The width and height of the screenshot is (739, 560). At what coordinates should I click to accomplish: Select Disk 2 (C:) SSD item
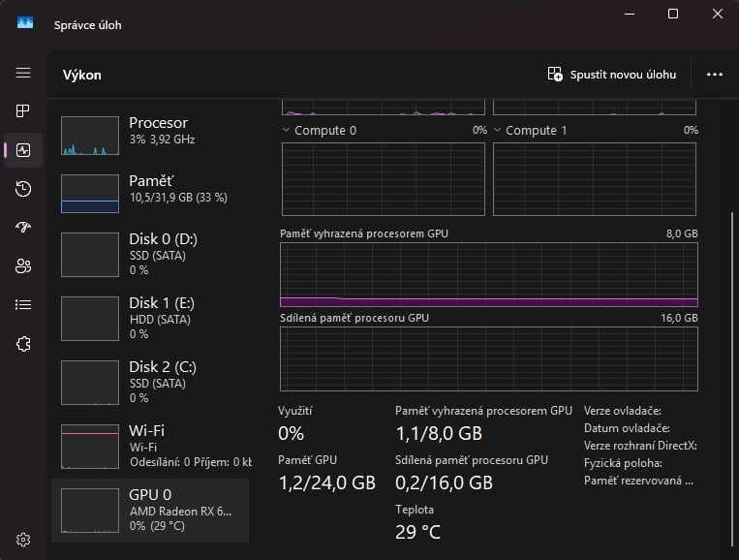[x=150, y=381]
